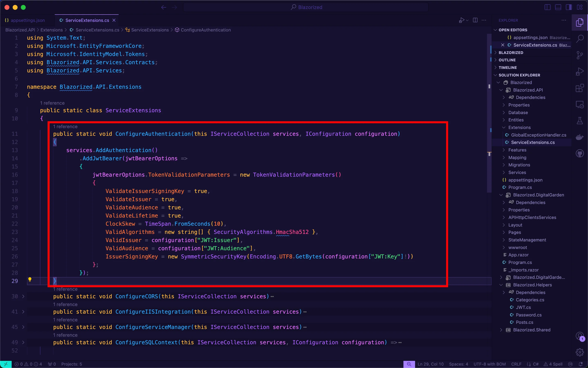Unfold ConfigureSQLContext method on line 49
The width and height of the screenshot is (588, 368).
23,342
